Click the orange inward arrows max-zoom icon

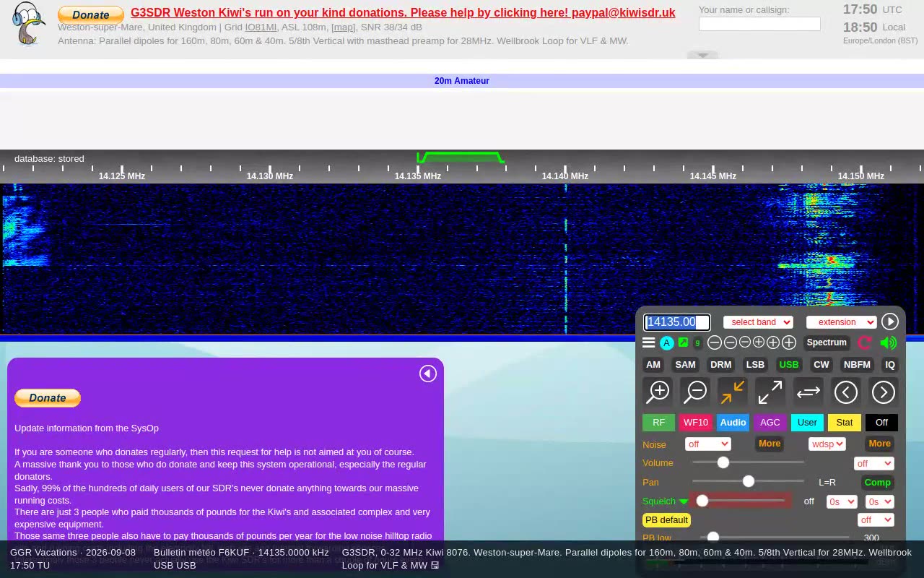[733, 392]
